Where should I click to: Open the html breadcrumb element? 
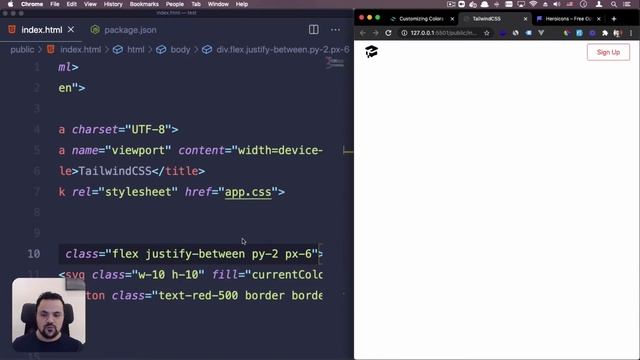point(136,49)
